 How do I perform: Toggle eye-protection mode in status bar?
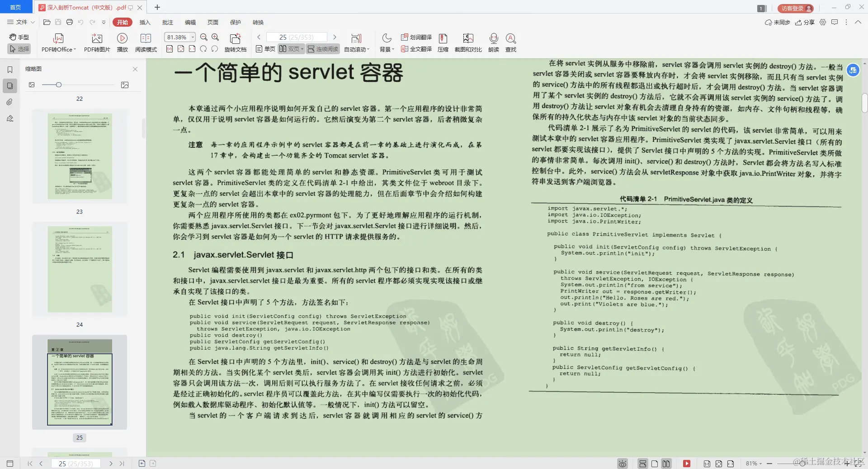(622, 464)
